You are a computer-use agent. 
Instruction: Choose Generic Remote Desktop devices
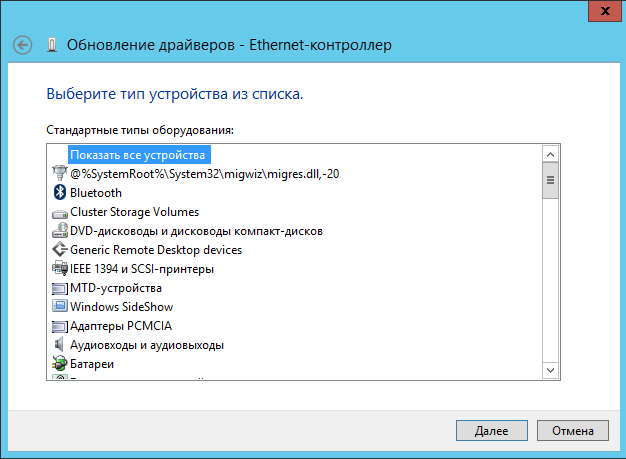point(155,250)
